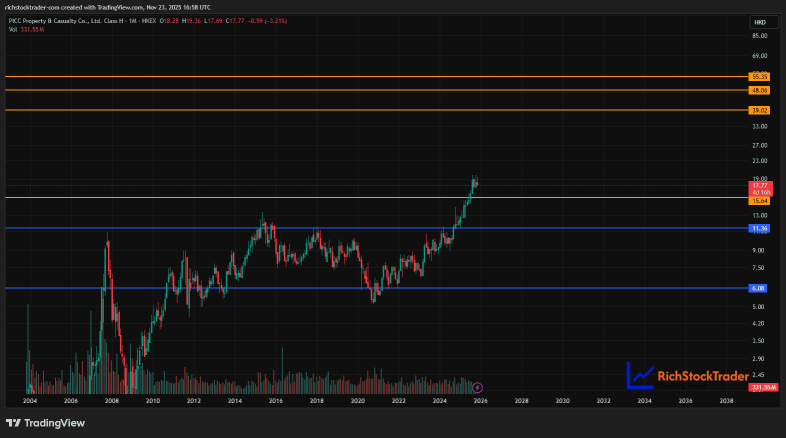The width and height of the screenshot is (786, 438).
Task: Click the 15.64 orange price label
Action: (759, 201)
